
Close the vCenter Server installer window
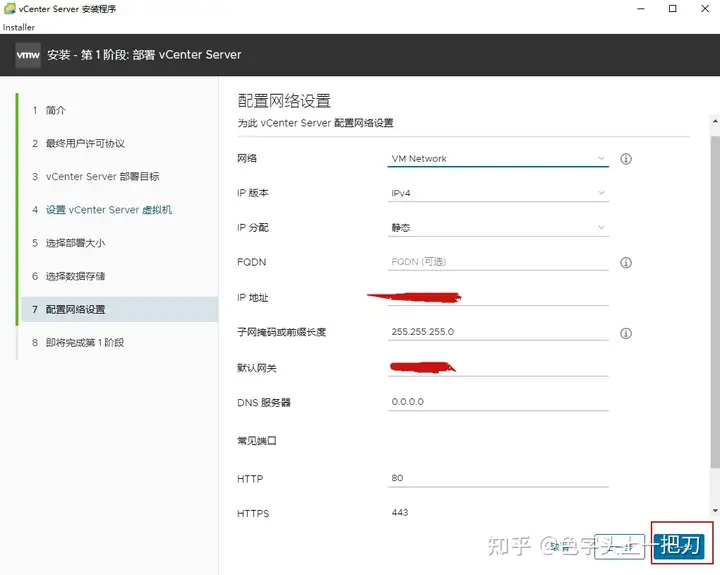[x=705, y=9]
